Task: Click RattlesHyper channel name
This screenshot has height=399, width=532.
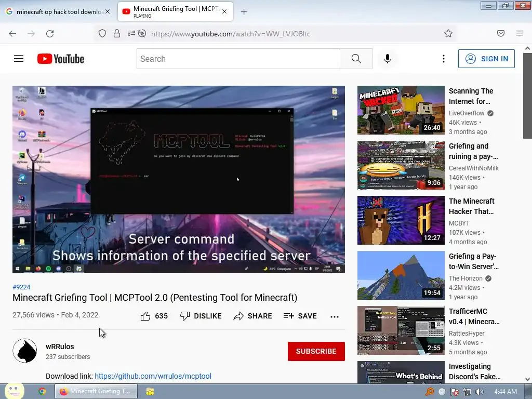Action: click(x=467, y=333)
